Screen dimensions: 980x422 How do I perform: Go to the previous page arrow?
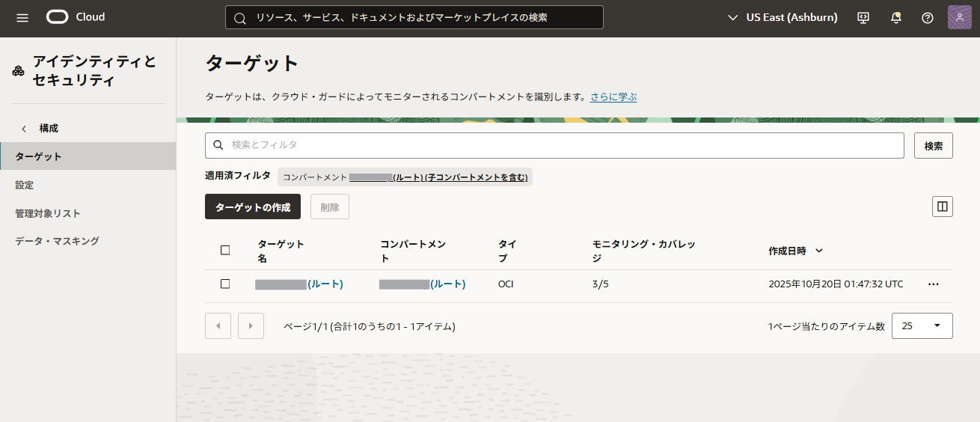coord(218,326)
